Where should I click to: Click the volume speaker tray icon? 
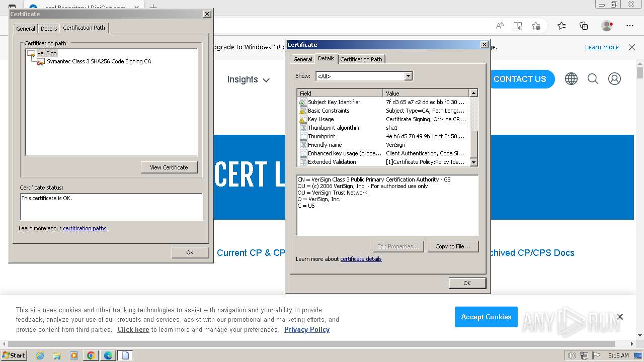tap(572, 355)
